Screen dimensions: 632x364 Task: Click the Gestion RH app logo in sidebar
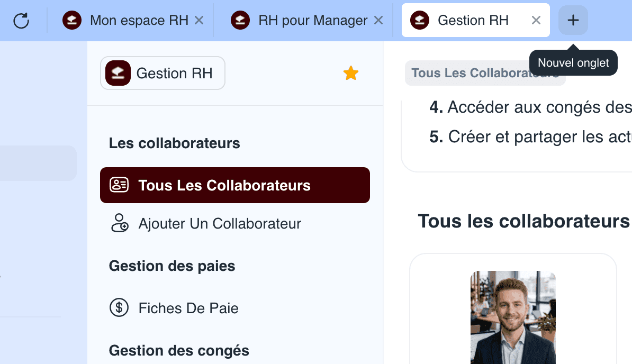pos(118,74)
